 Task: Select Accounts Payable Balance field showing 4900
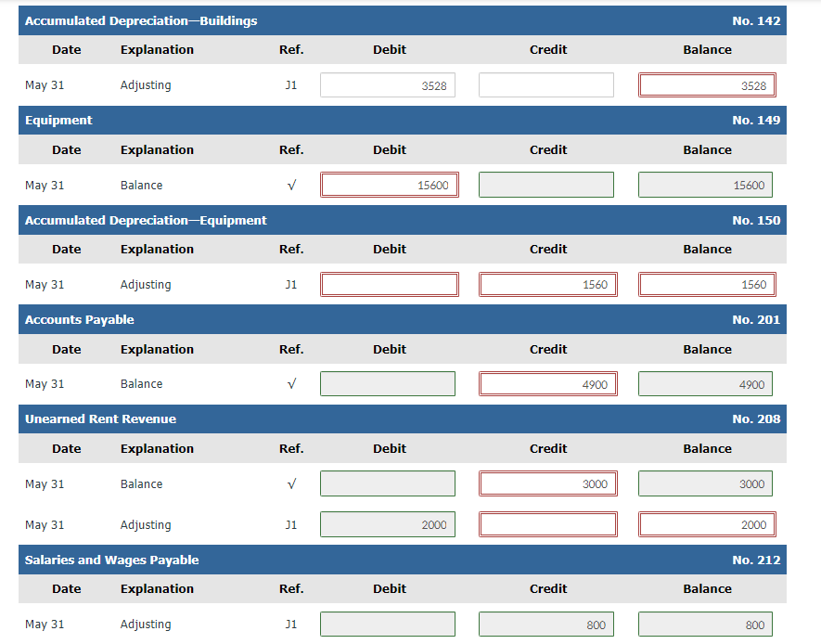click(705, 384)
